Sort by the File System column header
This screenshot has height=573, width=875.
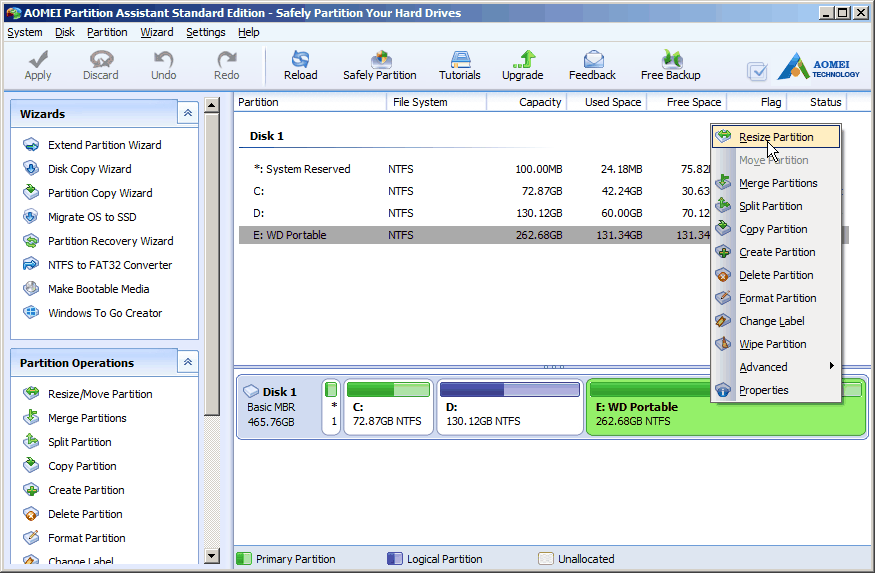coord(436,102)
